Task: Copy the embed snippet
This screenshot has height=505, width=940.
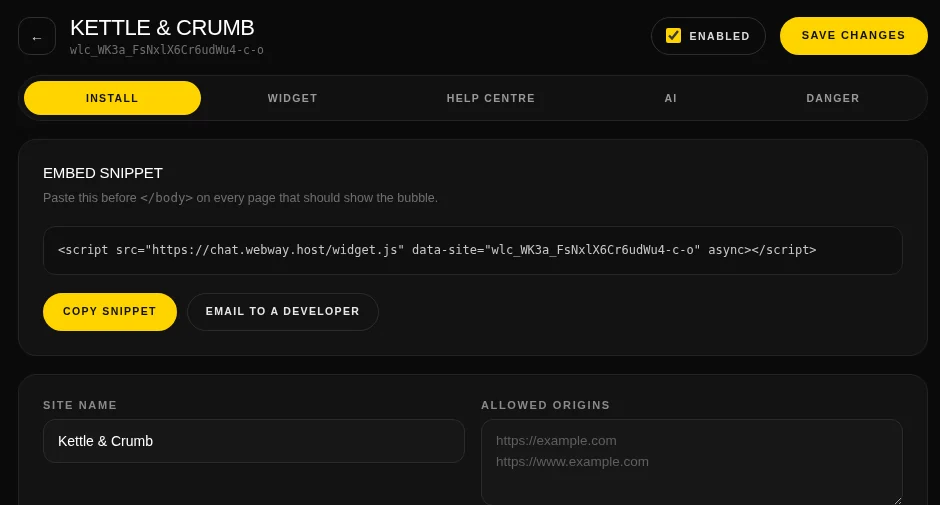Action: [x=110, y=311]
